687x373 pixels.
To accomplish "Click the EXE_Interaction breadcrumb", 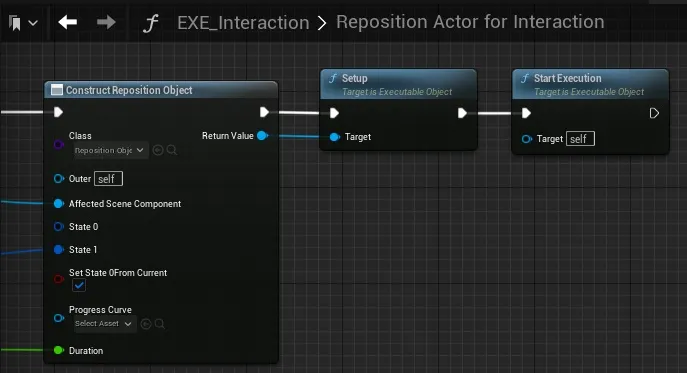I will pos(243,22).
